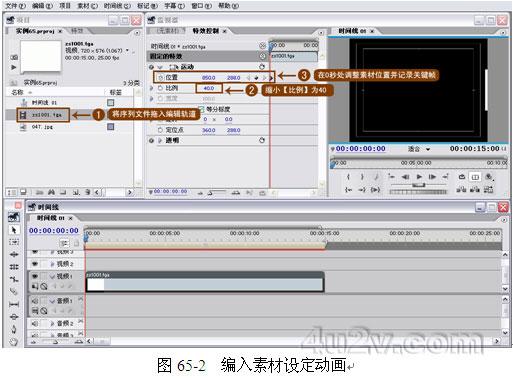
Task: Open the File menu
Action: [x=16, y=6]
